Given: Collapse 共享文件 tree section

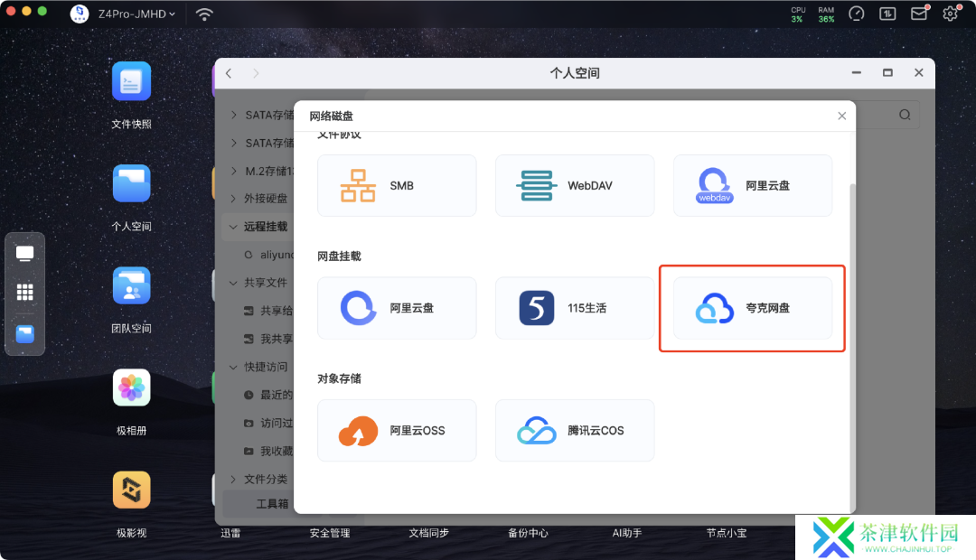Looking at the screenshot, I should [233, 283].
